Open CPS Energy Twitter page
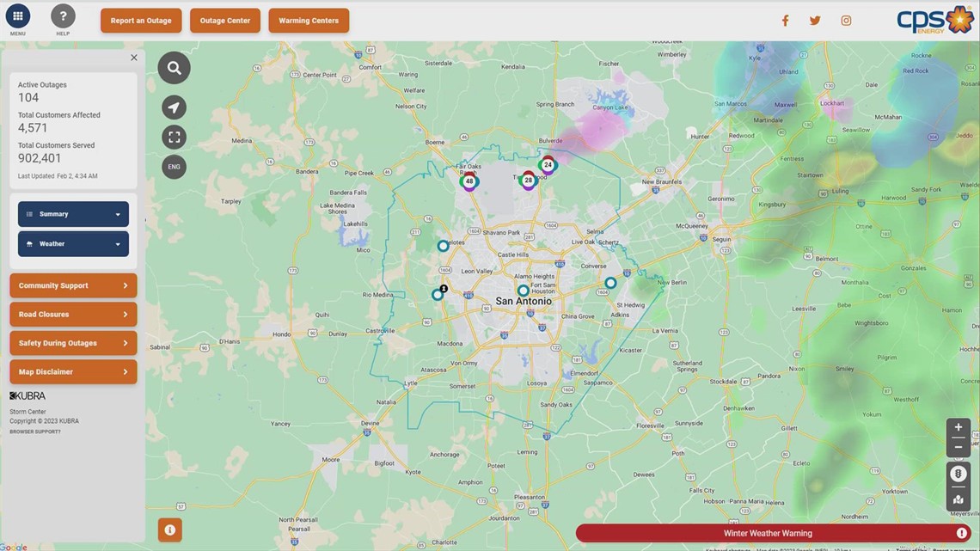 coord(815,21)
